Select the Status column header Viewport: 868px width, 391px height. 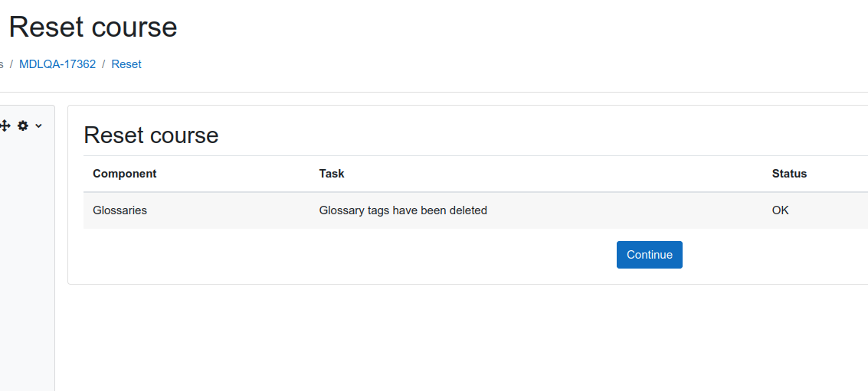[789, 174]
